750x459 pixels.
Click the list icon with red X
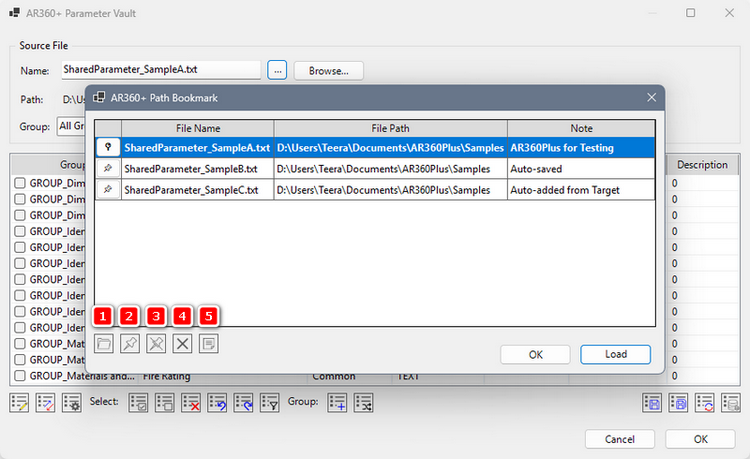tap(191, 403)
